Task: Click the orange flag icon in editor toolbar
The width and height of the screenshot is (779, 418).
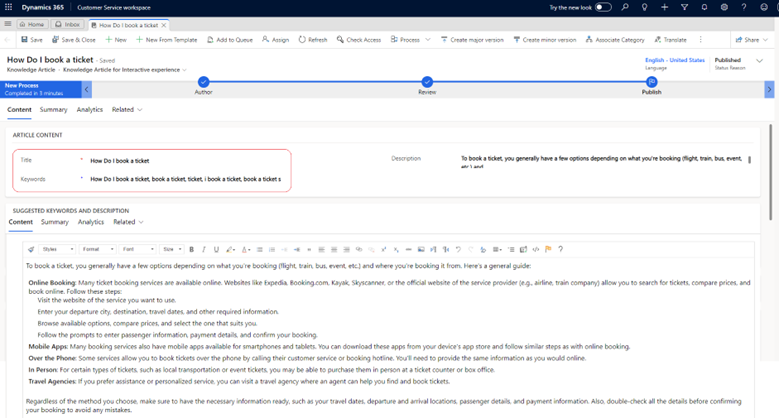Action: pos(548,250)
